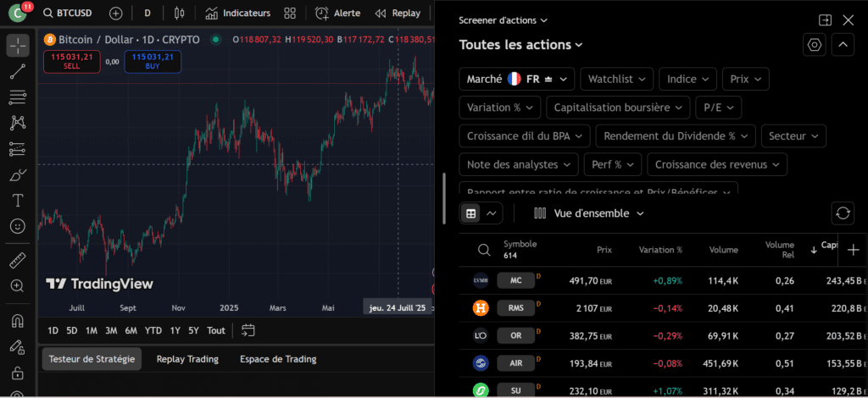Search symbols in the screener table
The image size is (868, 398).
(x=484, y=251)
